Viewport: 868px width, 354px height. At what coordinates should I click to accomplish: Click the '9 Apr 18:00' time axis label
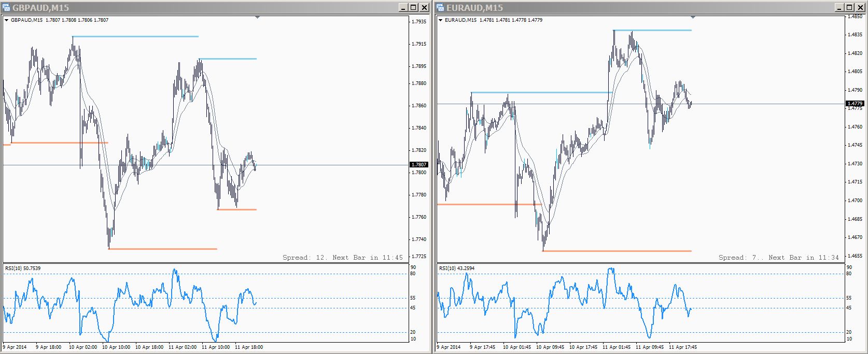tap(48, 347)
